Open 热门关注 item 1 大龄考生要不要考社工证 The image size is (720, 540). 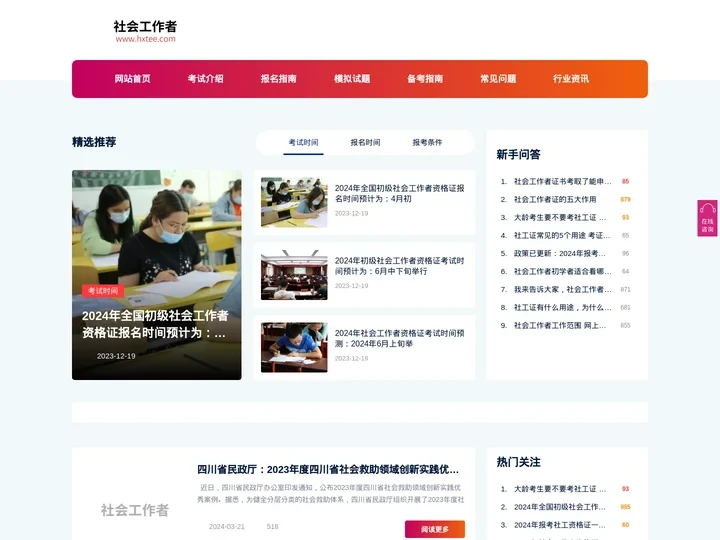tap(560, 489)
